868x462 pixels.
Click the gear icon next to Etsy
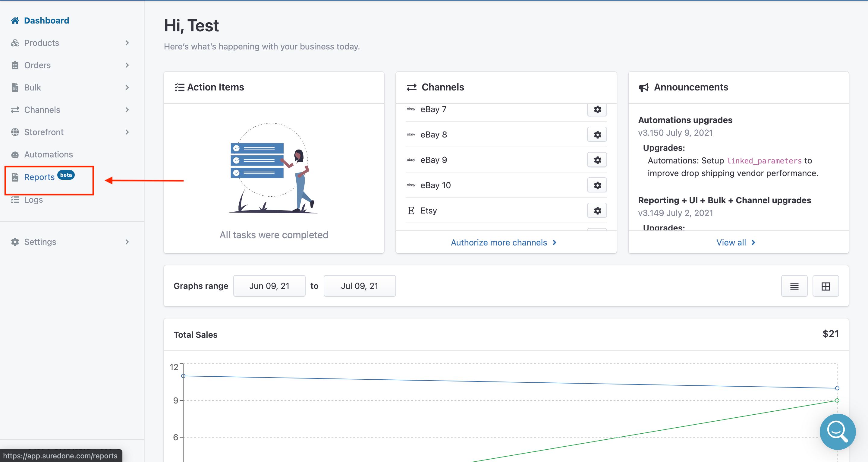pyautogui.click(x=597, y=210)
